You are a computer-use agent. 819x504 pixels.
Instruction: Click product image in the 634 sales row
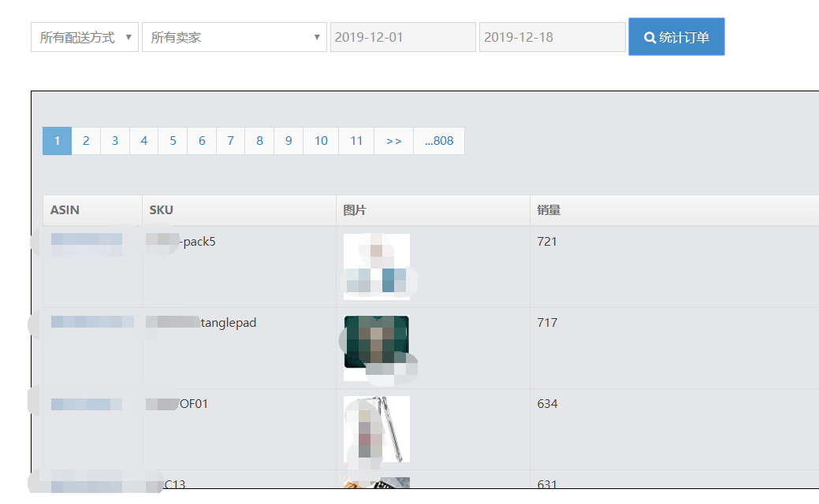click(377, 428)
